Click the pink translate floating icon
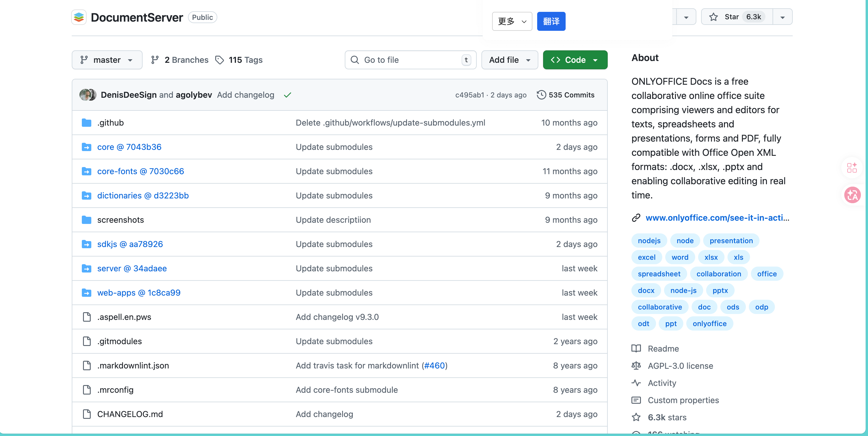 pyautogui.click(x=852, y=195)
